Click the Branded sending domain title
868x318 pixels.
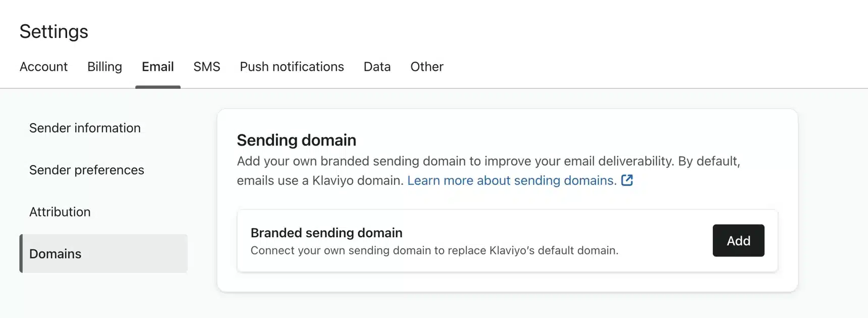tap(326, 233)
